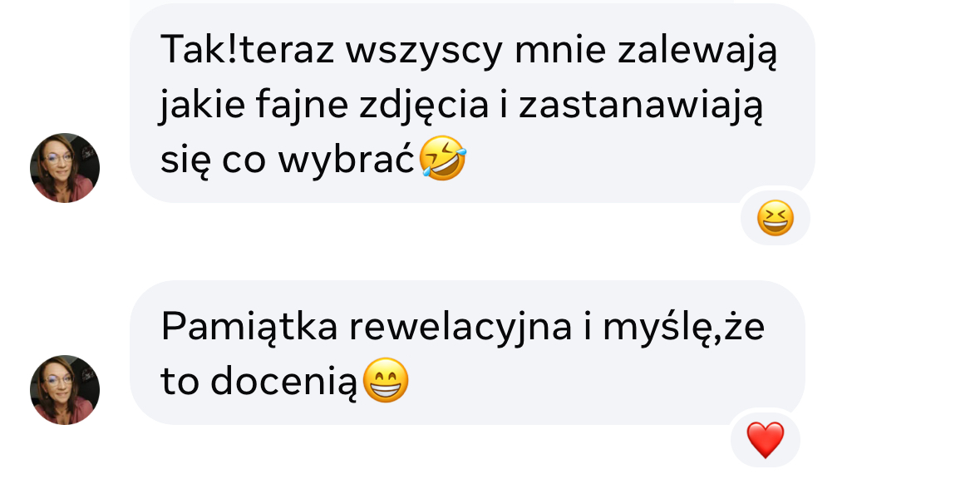Select the 'Tak!teraz wszyscy' message bubble
Viewport: 980px width, 479px height.
[x=472, y=103]
